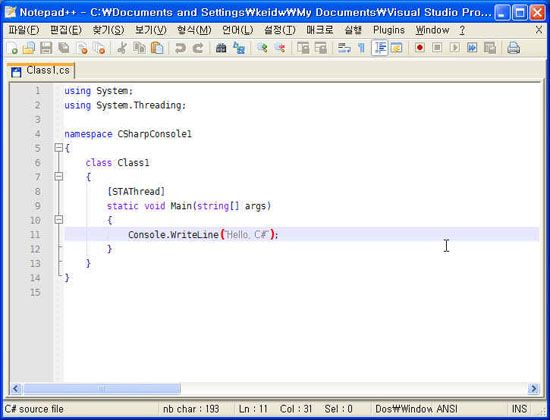Open the 매크로 menu
550x420 pixels.
[x=320, y=30]
